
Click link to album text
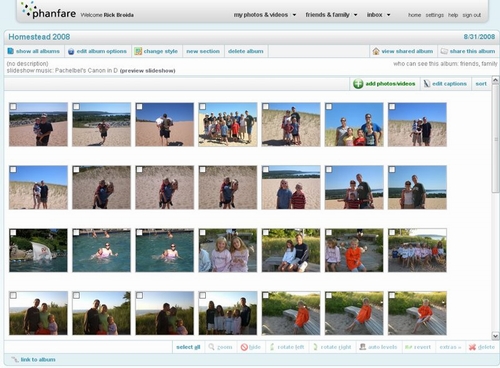point(38,359)
